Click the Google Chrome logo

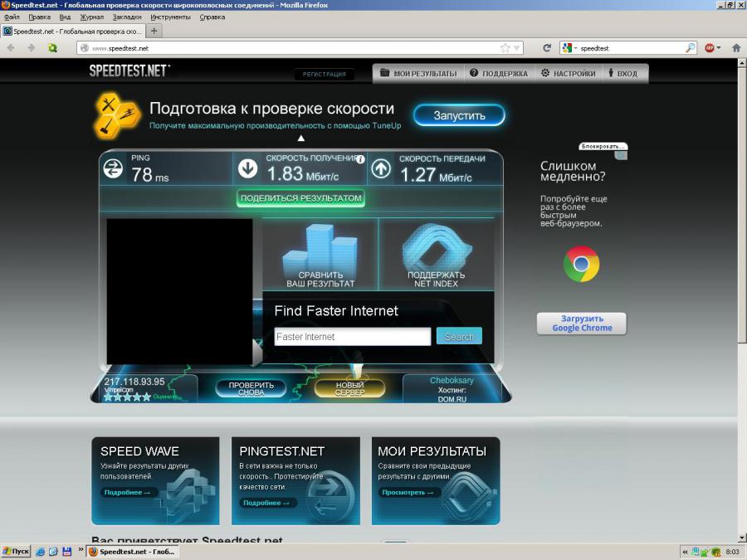coord(581,264)
